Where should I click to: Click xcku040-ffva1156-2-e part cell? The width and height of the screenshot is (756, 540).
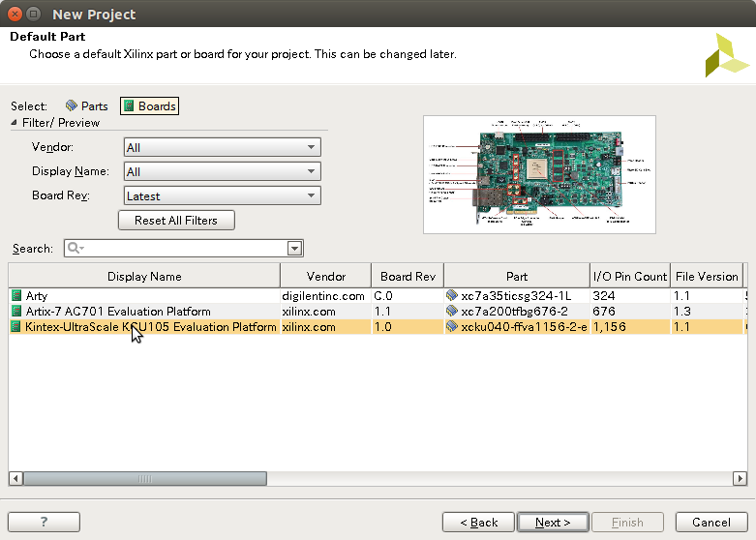(x=517, y=327)
